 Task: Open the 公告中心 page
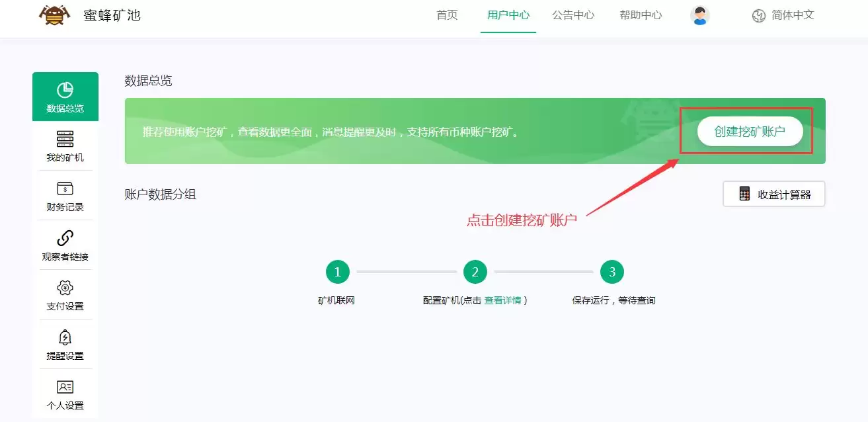click(573, 15)
